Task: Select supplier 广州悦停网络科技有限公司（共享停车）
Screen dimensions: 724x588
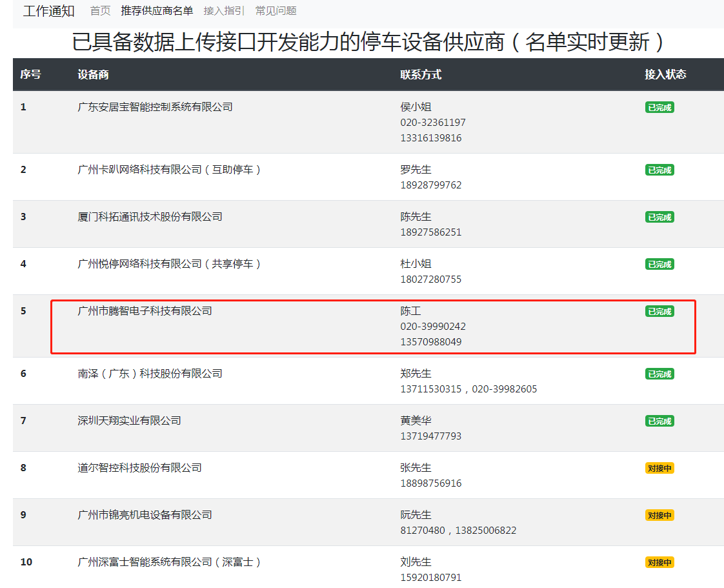Action: [169, 264]
